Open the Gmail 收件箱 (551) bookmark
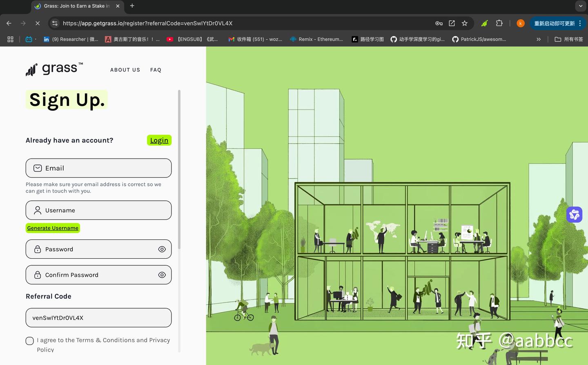Viewport: 588px width, 365px height. point(255,39)
